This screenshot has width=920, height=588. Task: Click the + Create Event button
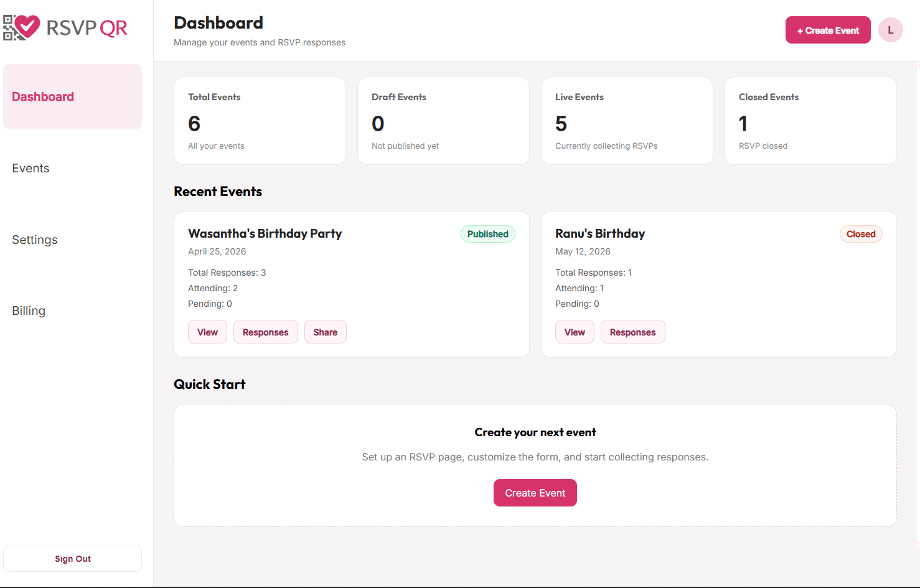828,29
